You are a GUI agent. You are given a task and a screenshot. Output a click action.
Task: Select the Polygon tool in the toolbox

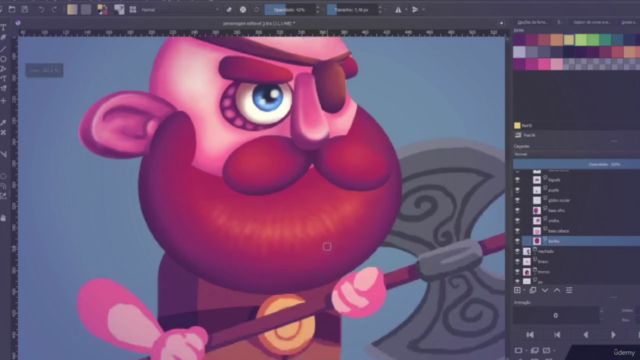[3, 69]
